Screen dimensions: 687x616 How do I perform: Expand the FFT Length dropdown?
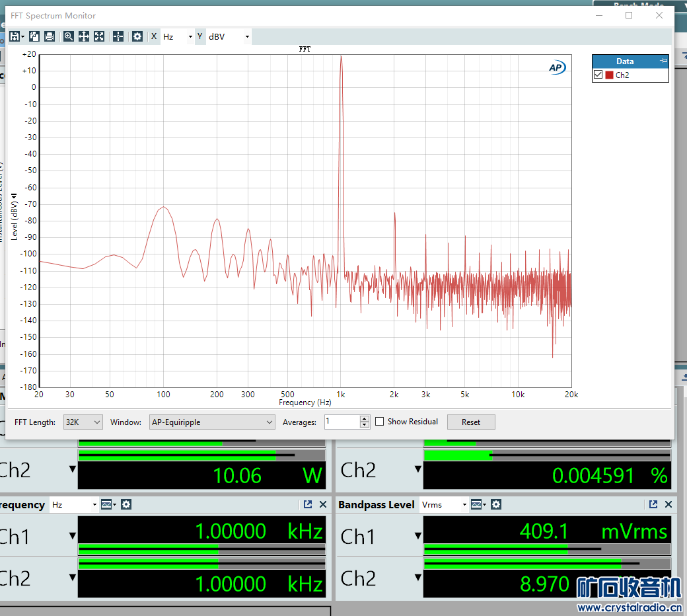tap(83, 422)
